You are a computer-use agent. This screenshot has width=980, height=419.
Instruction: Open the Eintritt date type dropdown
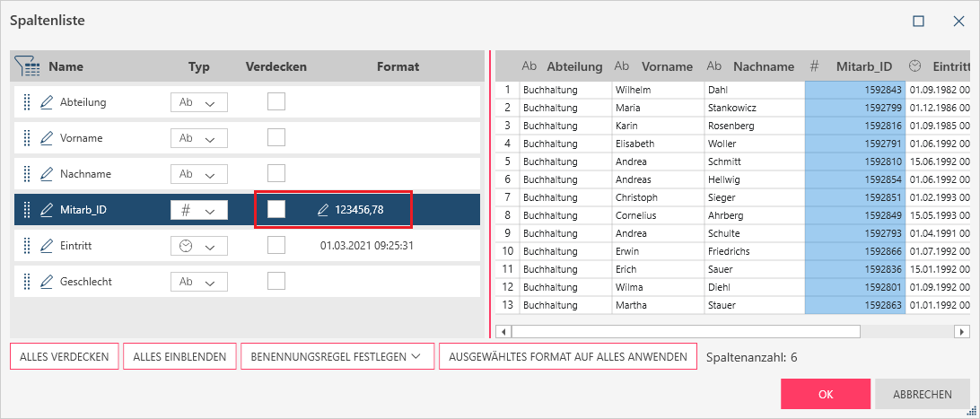pyautogui.click(x=198, y=246)
